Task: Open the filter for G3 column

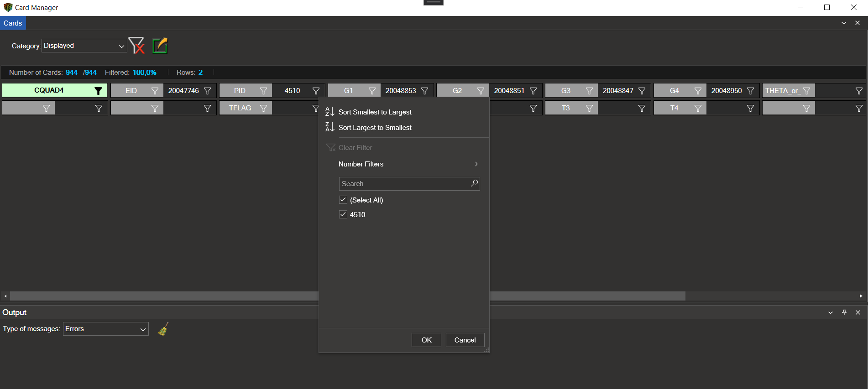Action: (589, 91)
